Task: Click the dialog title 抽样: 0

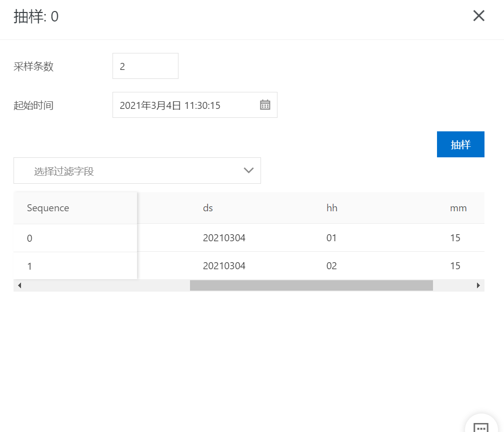Action: tap(36, 16)
